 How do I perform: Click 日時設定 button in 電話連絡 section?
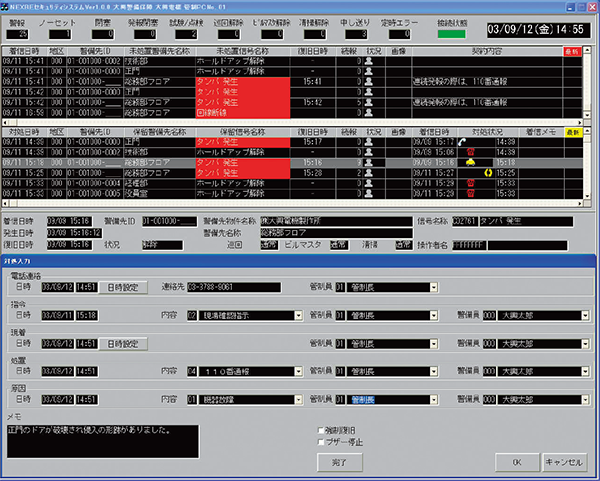(123, 287)
